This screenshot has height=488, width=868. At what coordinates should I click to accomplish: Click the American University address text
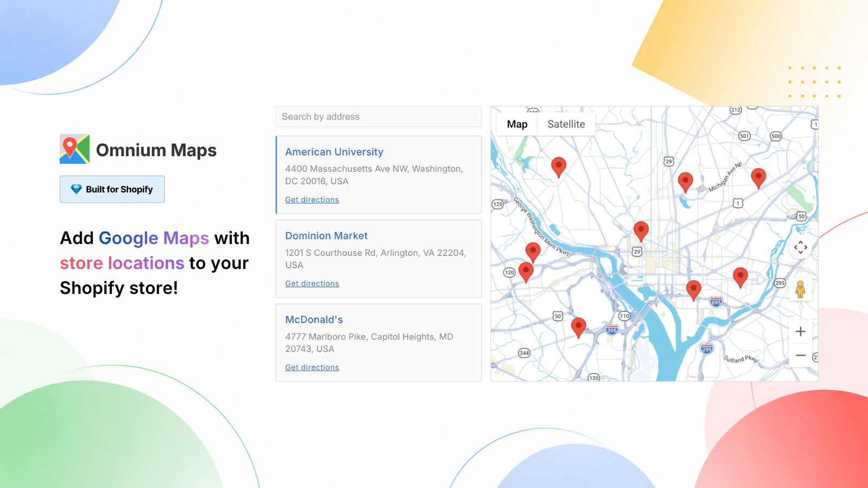(x=374, y=175)
